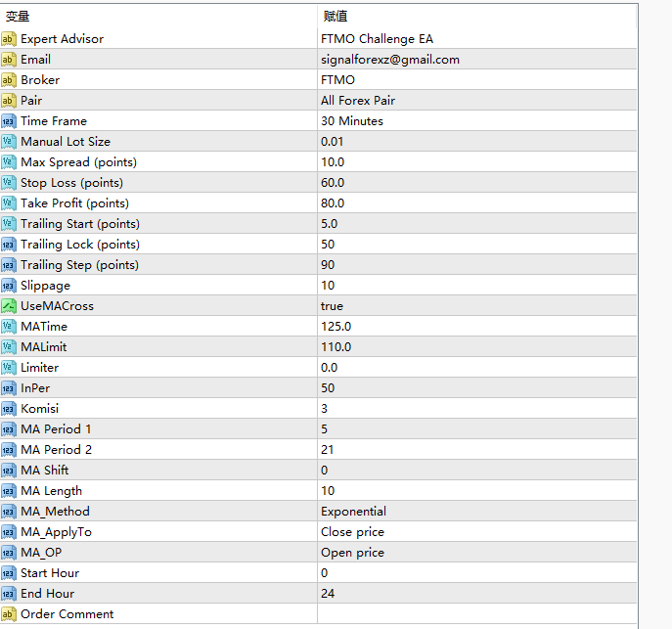Click the double-type icon beside Manual Lot Size

(x=9, y=142)
